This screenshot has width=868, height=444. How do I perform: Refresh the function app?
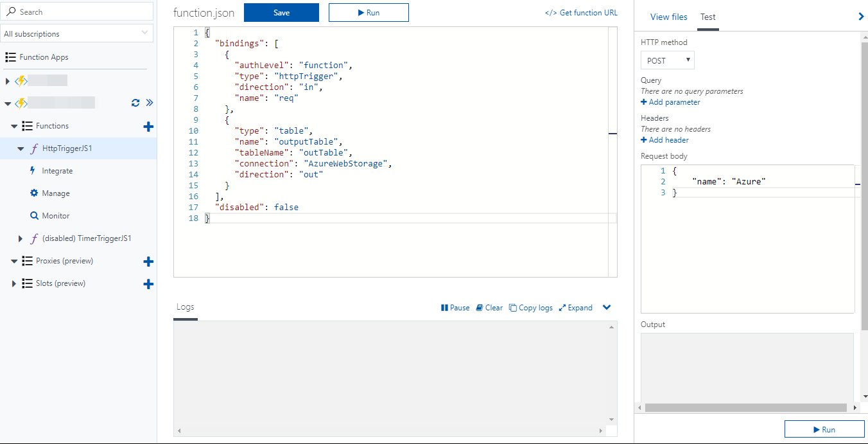click(x=135, y=102)
